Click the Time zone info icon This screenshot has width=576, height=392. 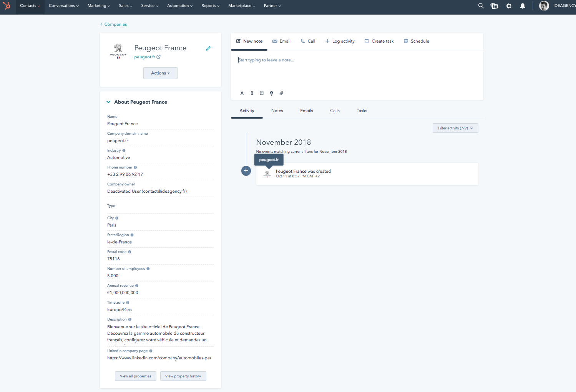tap(128, 303)
